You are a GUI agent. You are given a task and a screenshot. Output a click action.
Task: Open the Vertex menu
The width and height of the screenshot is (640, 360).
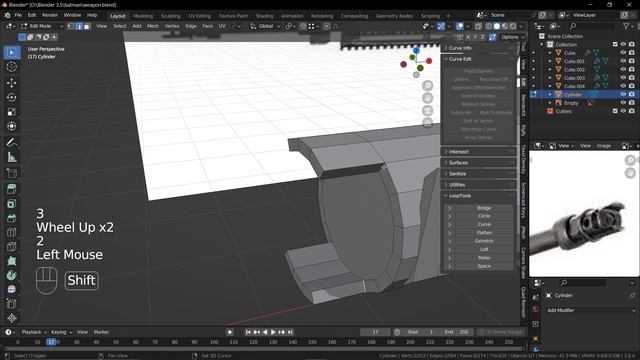pos(172,26)
